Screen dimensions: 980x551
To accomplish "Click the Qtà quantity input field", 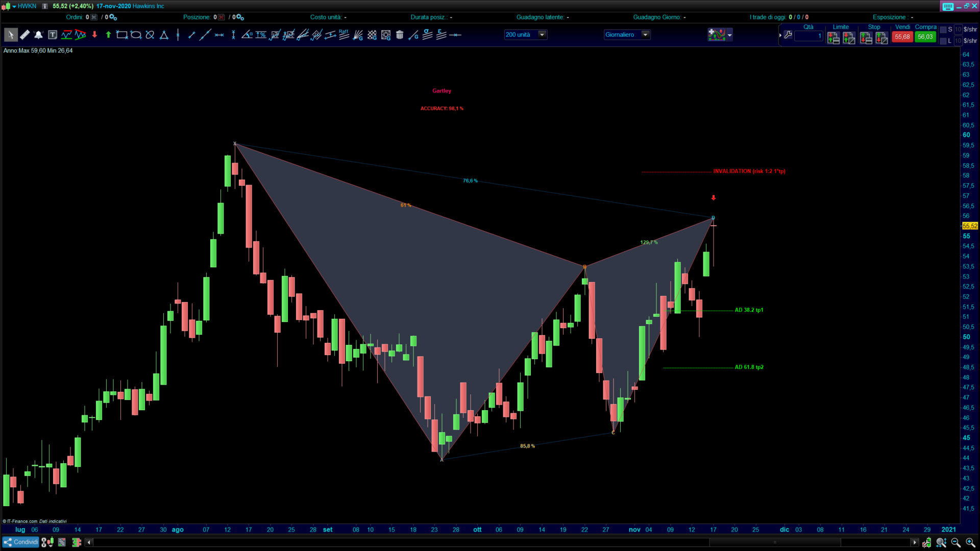I will (808, 36).
